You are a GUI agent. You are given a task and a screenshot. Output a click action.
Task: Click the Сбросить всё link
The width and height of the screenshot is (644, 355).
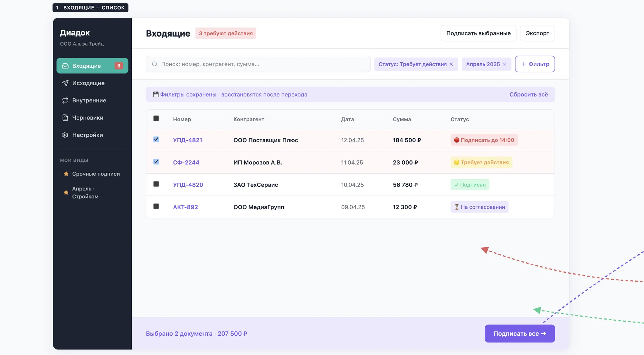point(528,95)
